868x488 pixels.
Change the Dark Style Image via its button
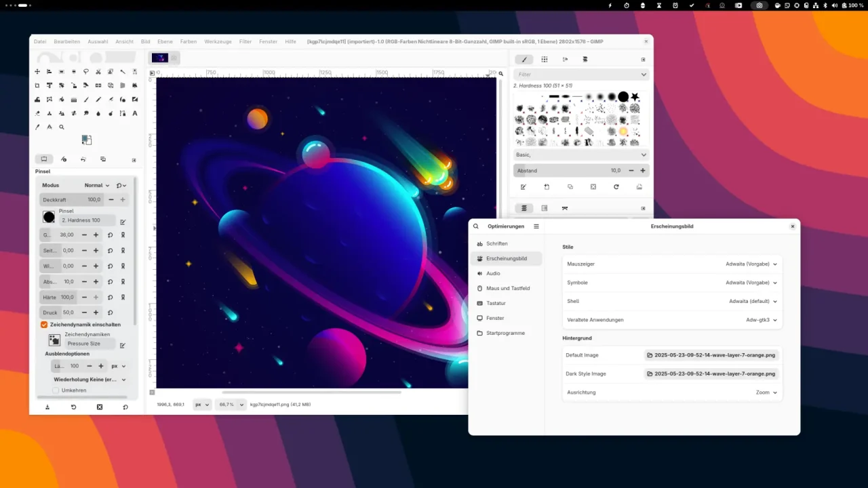711,373
